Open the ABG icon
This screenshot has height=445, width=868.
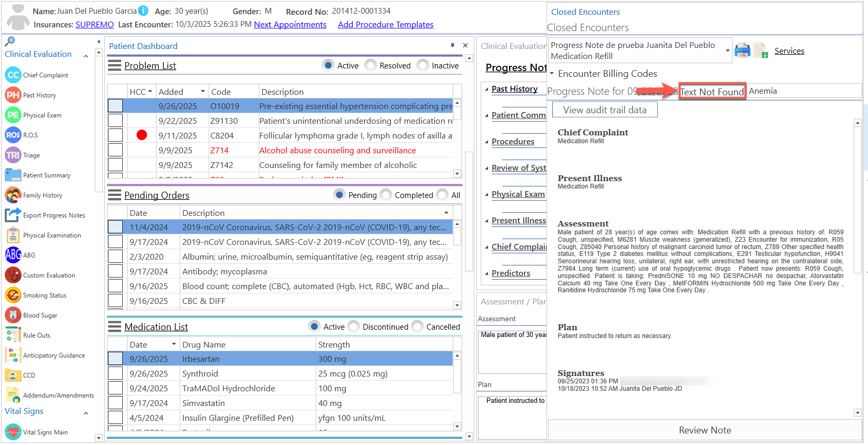click(13, 255)
